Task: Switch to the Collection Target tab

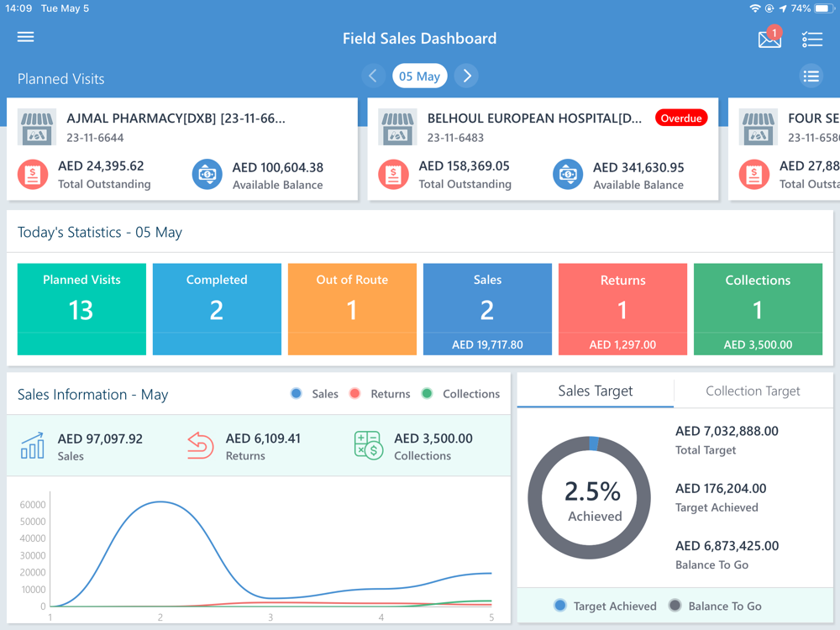Action: point(753,391)
